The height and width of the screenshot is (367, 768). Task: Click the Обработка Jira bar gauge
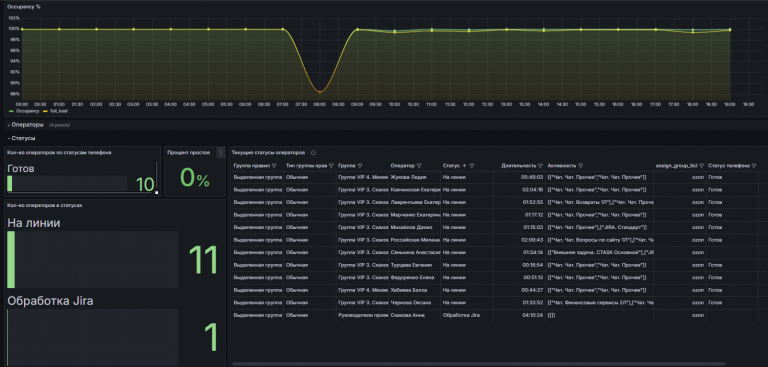[93, 337]
